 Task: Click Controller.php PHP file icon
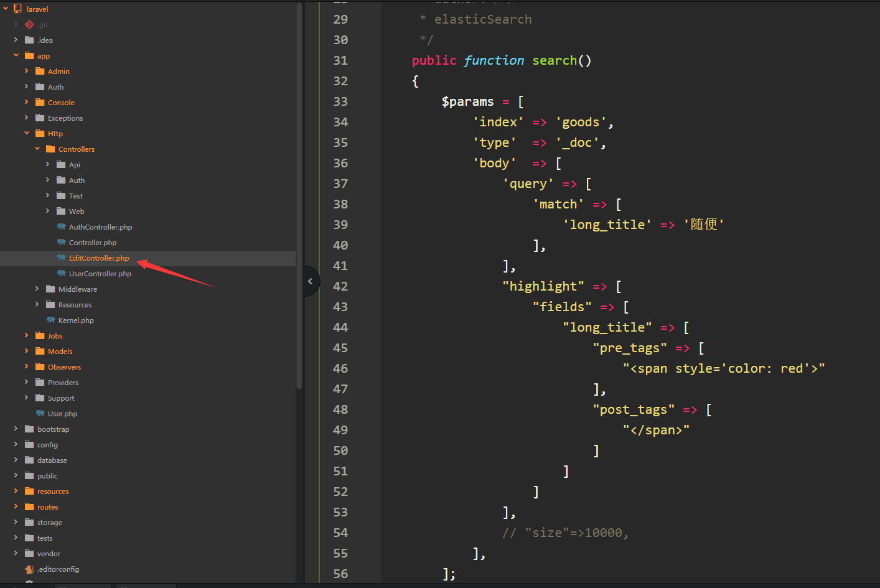tap(61, 242)
